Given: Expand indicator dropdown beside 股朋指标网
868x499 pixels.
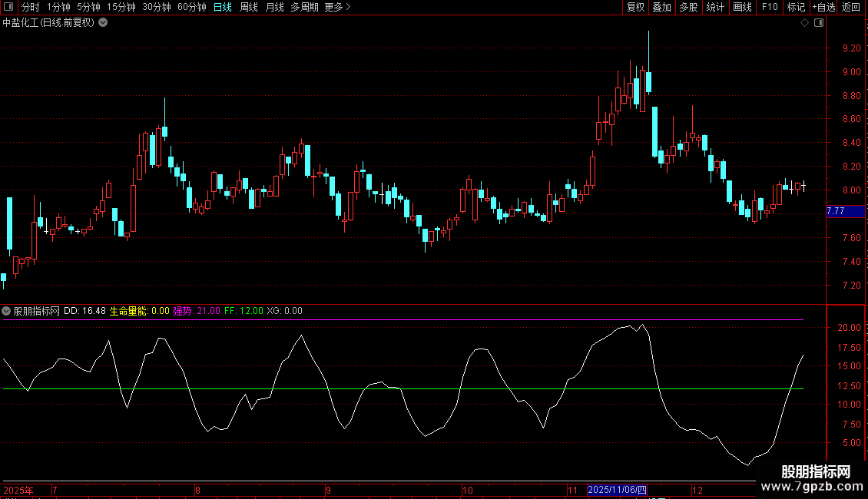Looking at the screenshot, I should (x=6, y=311).
